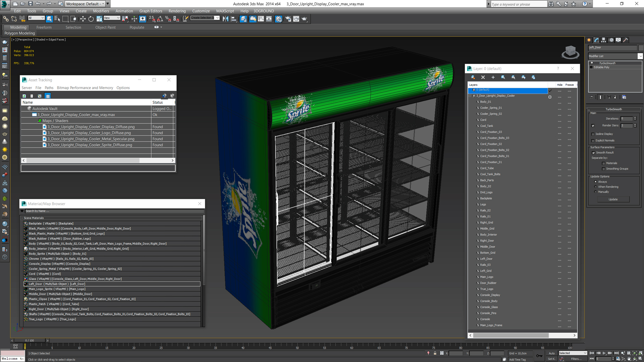Screen dimensions: 644x362
Task: Toggle Selection Lock icon in status bar
Action: pyautogui.click(x=435, y=353)
